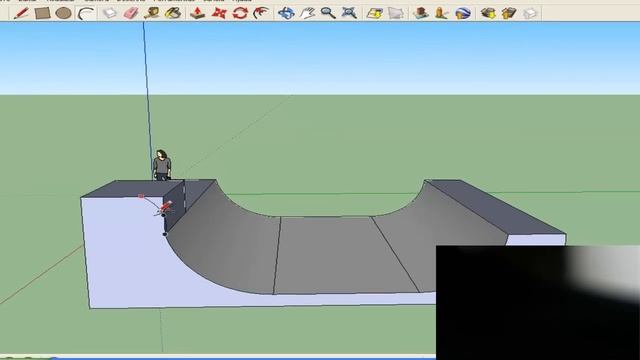Click the Add Location icon

pos(374,13)
